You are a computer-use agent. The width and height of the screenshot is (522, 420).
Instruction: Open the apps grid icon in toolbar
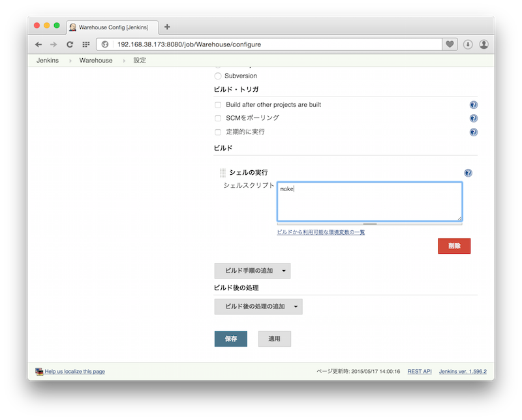click(x=85, y=44)
